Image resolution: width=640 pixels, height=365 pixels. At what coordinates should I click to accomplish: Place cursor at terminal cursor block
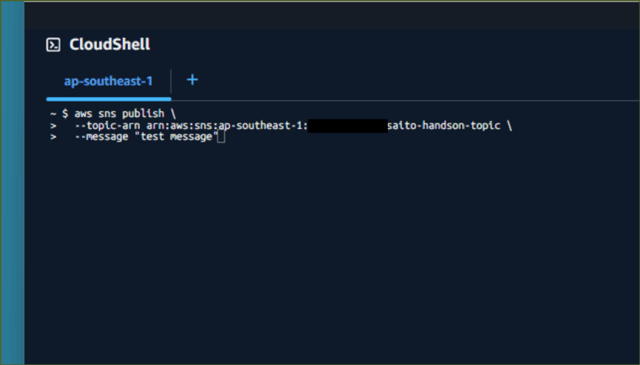click(x=221, y=137)
